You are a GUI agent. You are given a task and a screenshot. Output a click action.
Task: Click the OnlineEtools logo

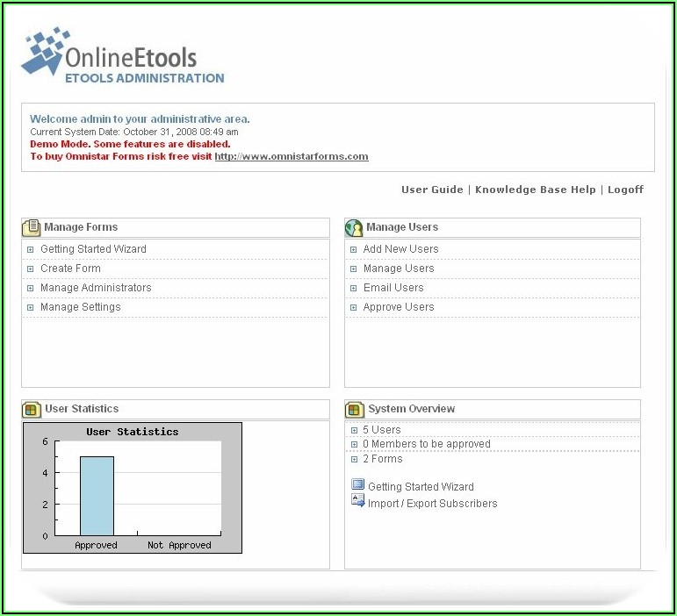pos(123,55)
